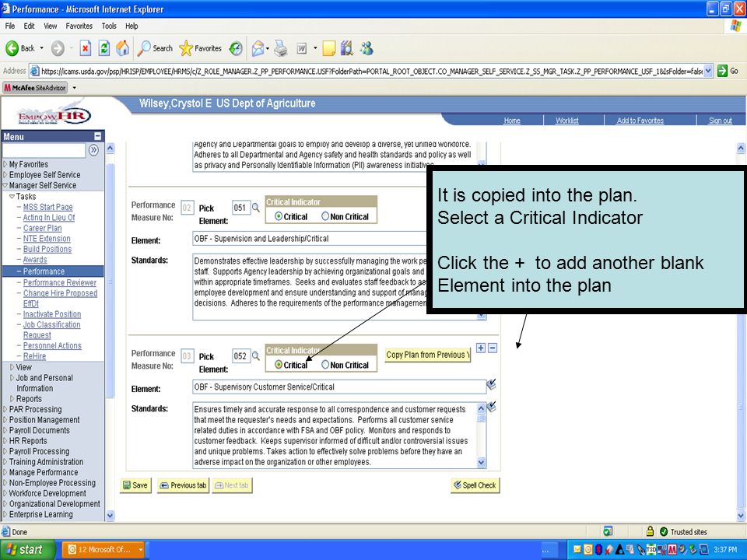747x560 pixels.
Task: Open the Favorites menu in menu bar
Action: click(x=79, y=26)
